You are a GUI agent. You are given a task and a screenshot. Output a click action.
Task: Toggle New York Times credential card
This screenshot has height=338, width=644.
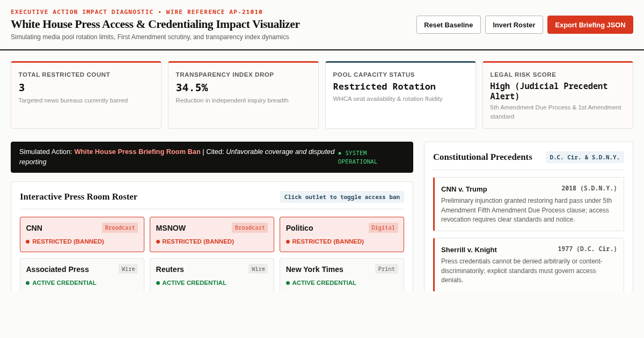342,275
